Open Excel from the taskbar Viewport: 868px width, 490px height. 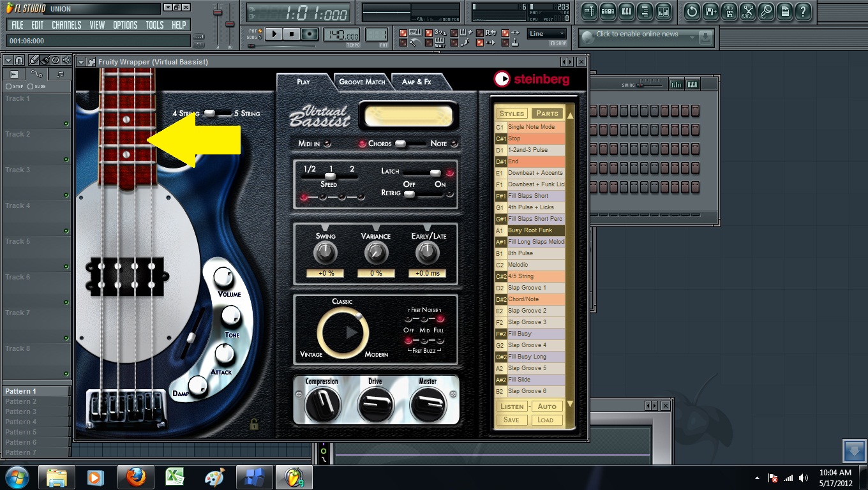[175, 477]
